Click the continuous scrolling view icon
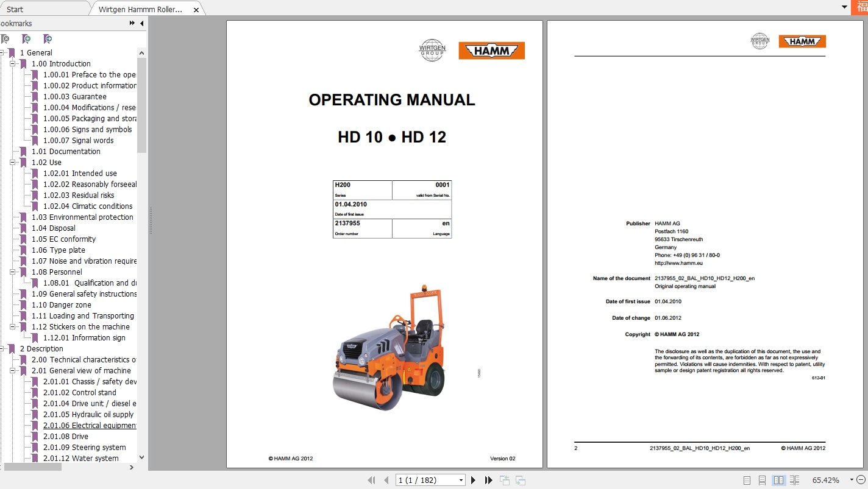The height and width of the screenshot is (489, 868). [763, 480]
